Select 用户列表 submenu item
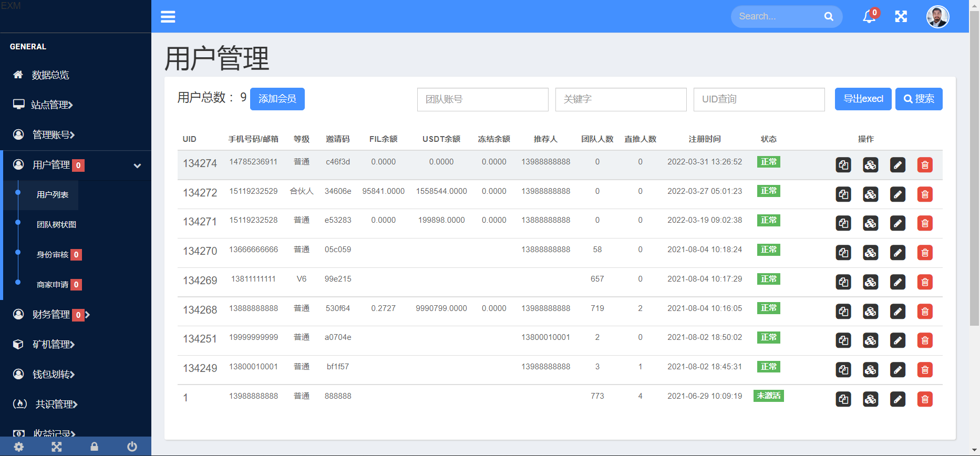This screenshot has width=980, height=456. point(53,195)
